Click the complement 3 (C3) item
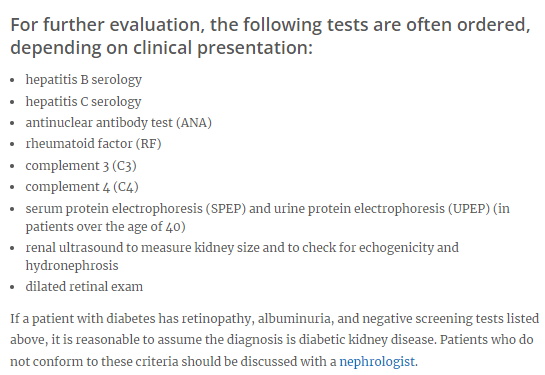 (x=81, y=166)
